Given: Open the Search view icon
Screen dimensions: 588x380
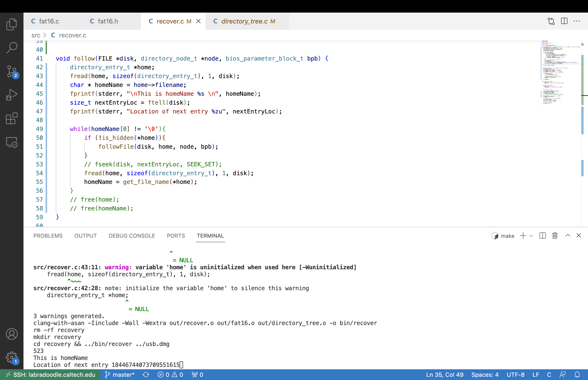Looking at the screenshot, I should [12, 48].
